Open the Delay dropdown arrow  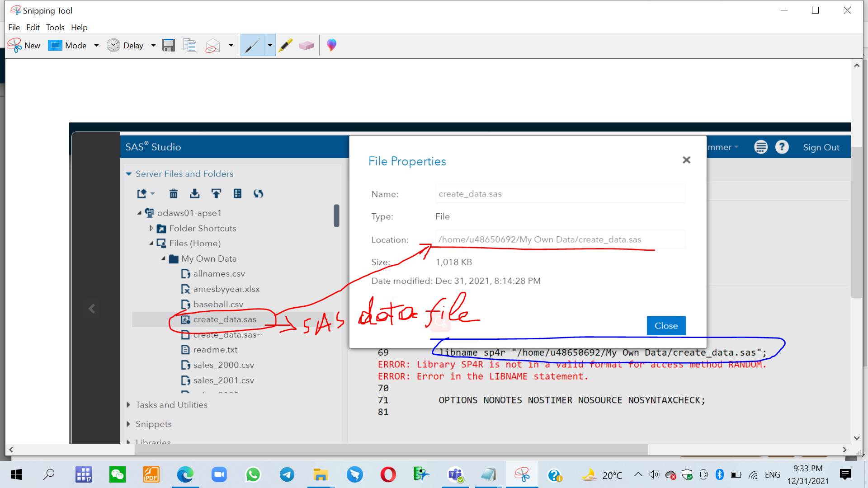(153, 45)
